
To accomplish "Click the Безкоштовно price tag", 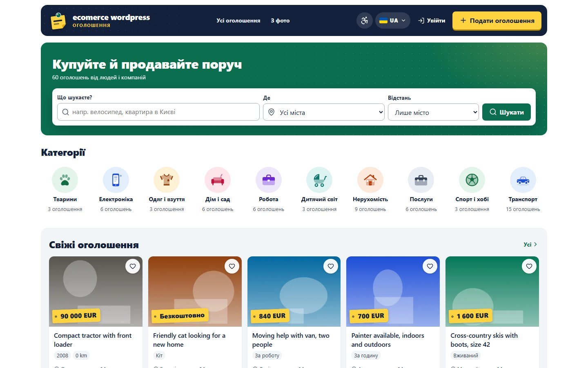I will (x=180, y=316).
